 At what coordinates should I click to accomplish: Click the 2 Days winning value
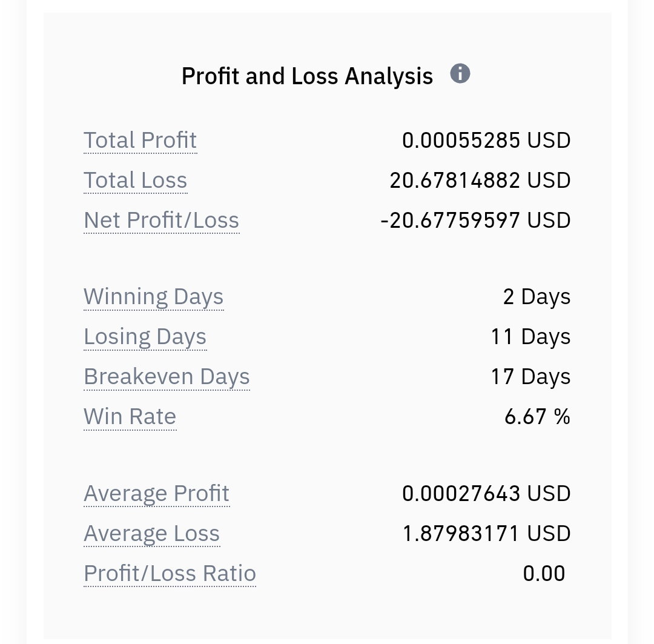(537, 297)
